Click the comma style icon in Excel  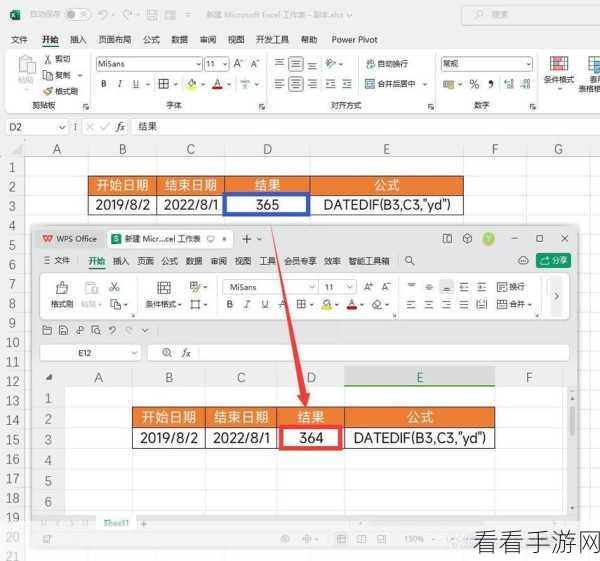click(491, 84)
